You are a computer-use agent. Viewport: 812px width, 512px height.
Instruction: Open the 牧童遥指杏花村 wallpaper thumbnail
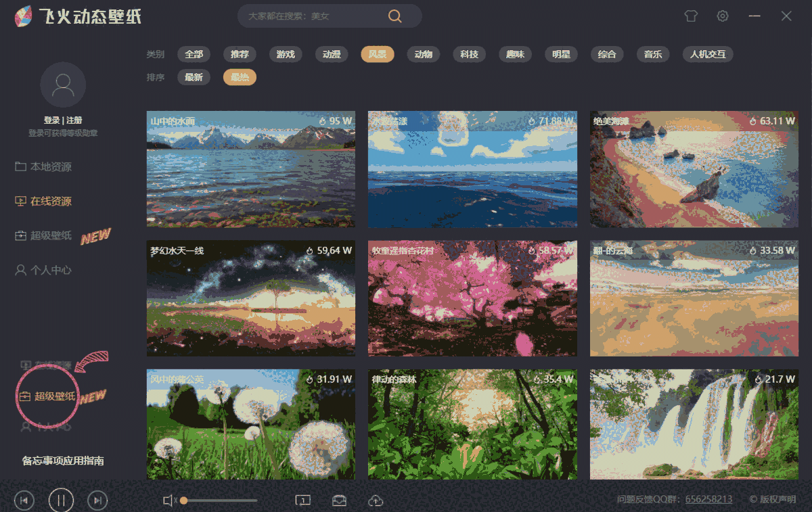click(x=473, y=298)
